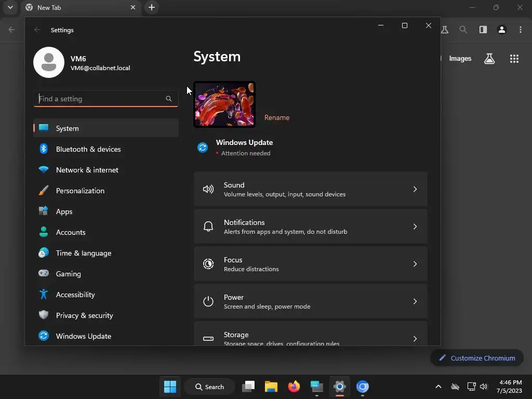Click the Gaming controller icon

(44, 273)
